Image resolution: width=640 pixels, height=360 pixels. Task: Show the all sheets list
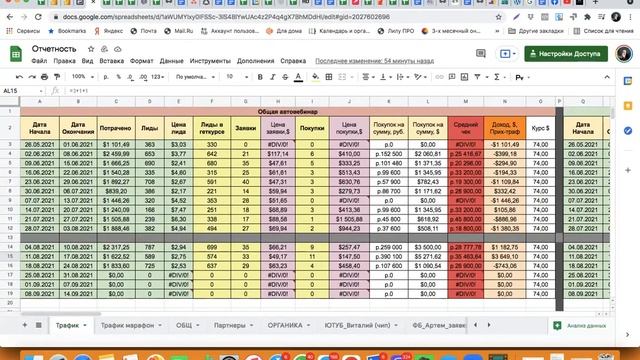tap(39, 325)
